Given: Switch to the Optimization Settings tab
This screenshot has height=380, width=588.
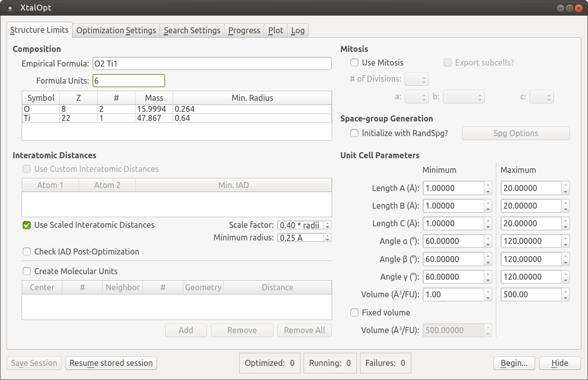Looking at the screenshot, I should pos(116,30).
